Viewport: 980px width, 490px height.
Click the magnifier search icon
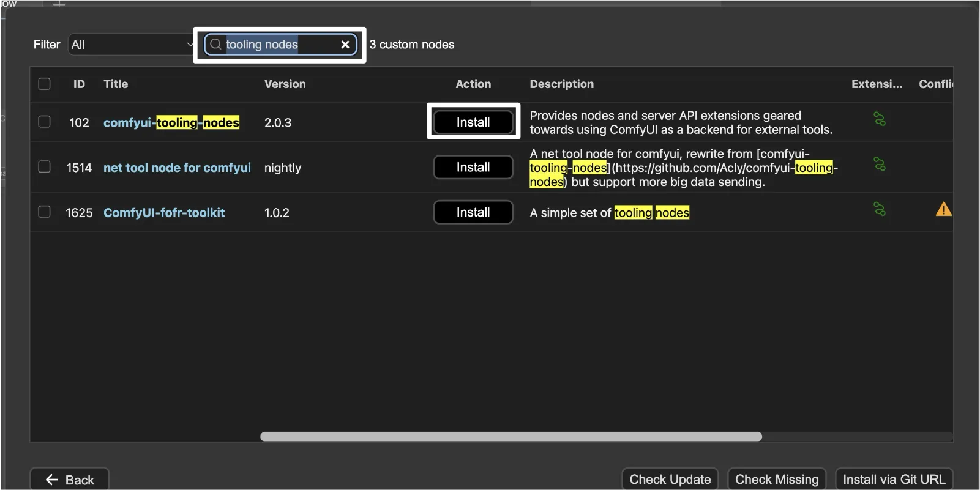(215, 45)
